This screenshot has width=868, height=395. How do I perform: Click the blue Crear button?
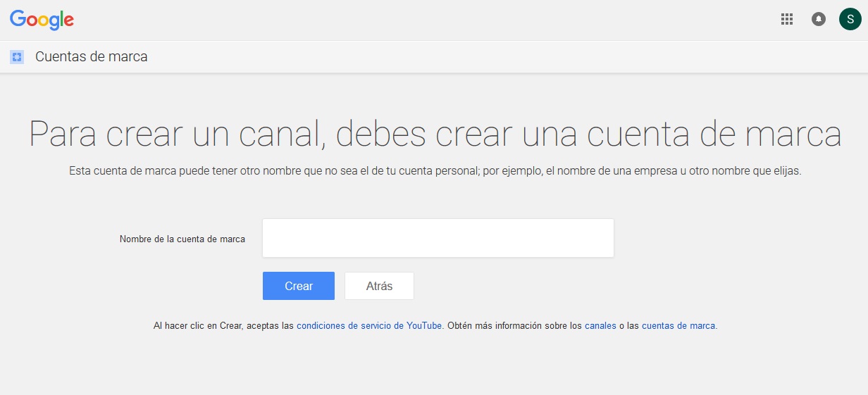pos(299,286)
